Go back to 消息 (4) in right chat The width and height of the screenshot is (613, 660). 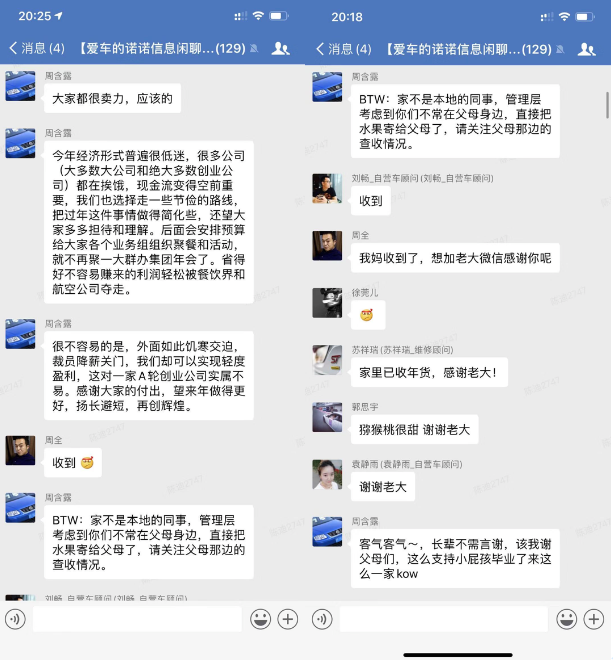[344, 49]
